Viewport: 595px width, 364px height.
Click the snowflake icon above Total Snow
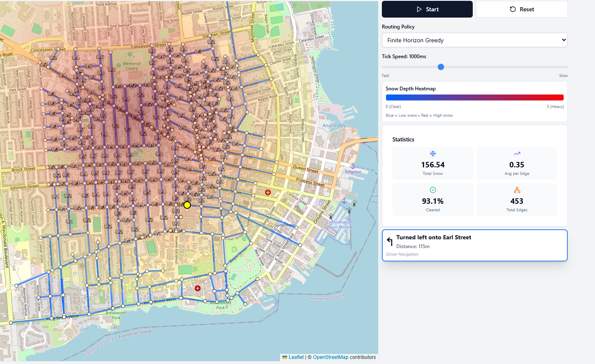[433, 154]
